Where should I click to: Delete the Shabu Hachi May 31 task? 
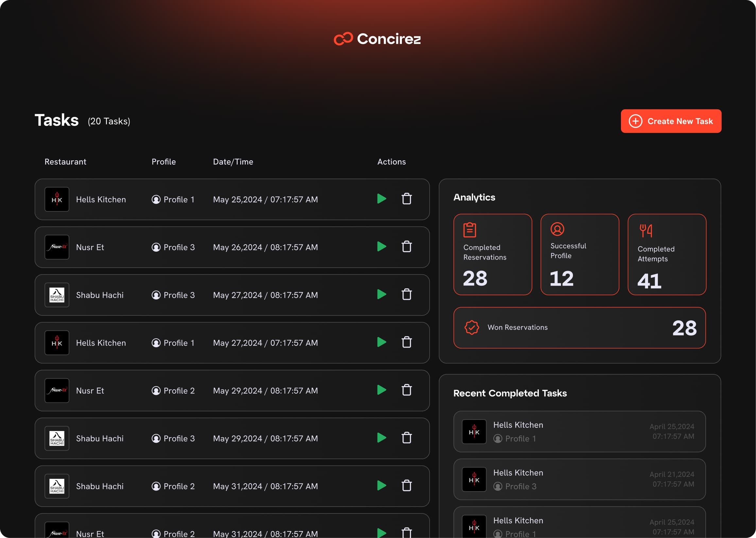[406, 486]
